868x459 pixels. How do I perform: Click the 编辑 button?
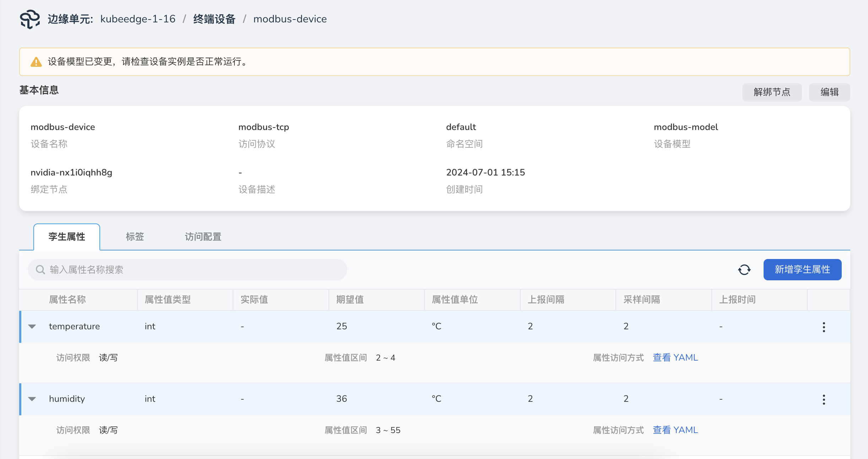click(x=829, y=92)
